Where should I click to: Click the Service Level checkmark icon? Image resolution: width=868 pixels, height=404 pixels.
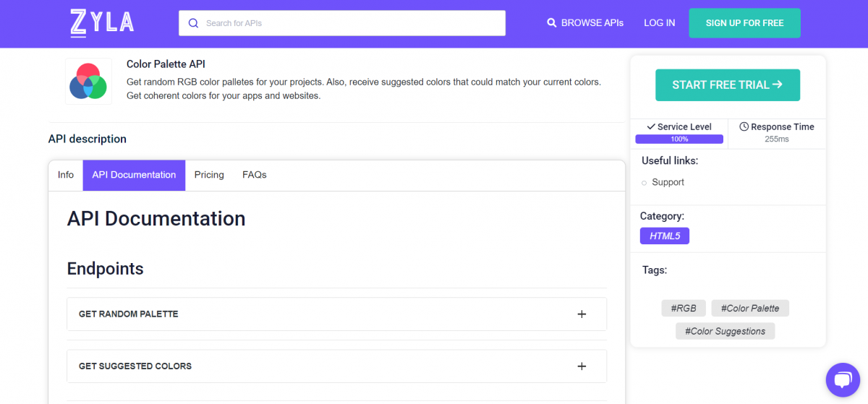click(651, 126)
